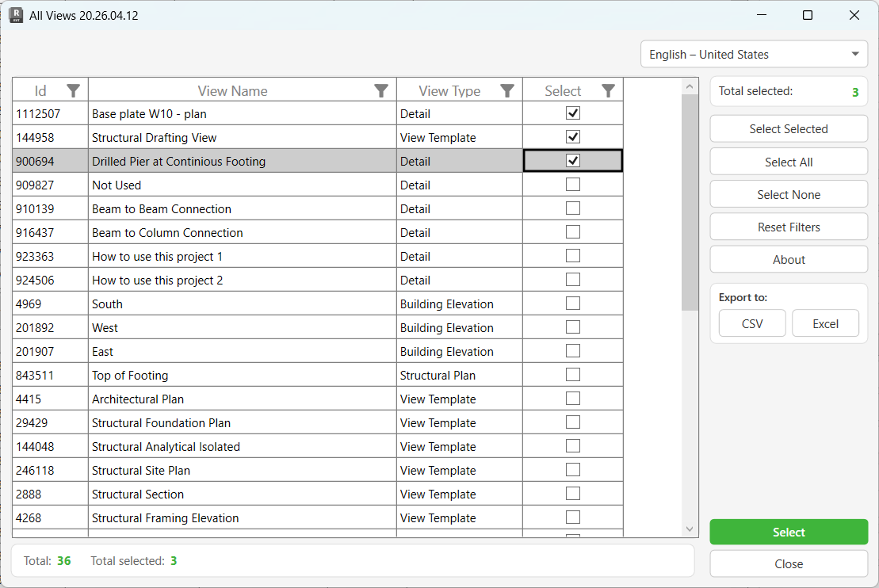Open the filter for the Id column
The width and height of the screenshot is (879, 588).
pos(73,90)
